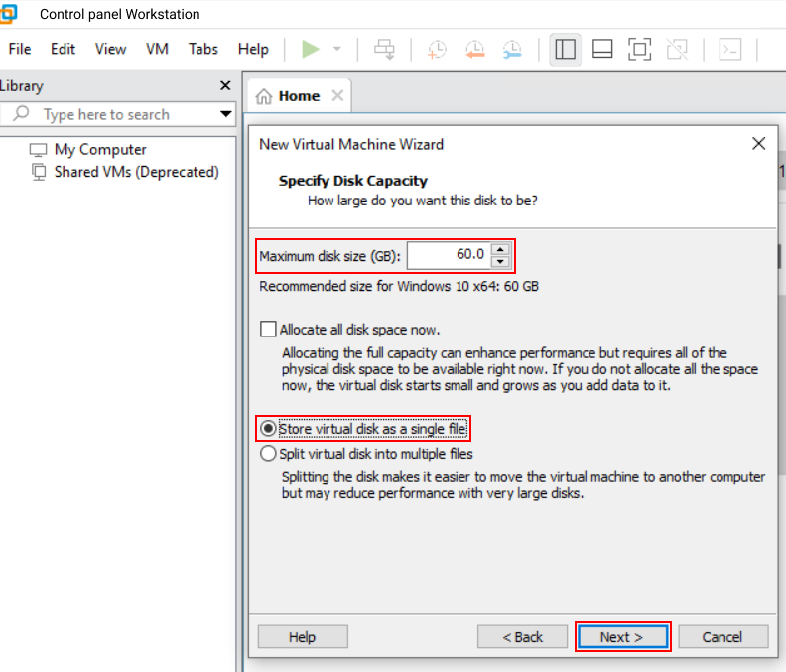Choose Split virtual disk into multiple files
Viewport: 786px width, 672px height.
click(x=268, y=454)
